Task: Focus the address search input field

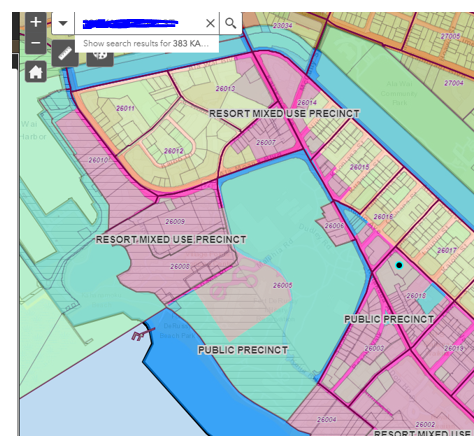Action: [x=140, y=23]
